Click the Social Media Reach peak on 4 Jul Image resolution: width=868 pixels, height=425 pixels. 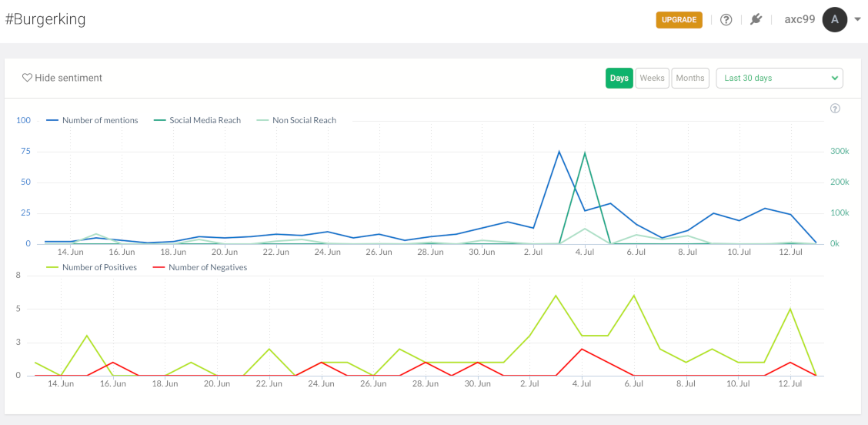tap(585, 153)
